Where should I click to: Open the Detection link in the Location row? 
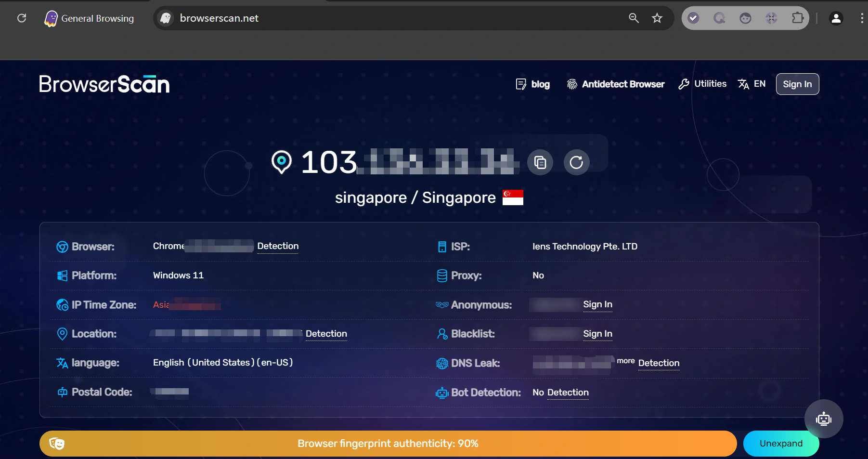326,334
